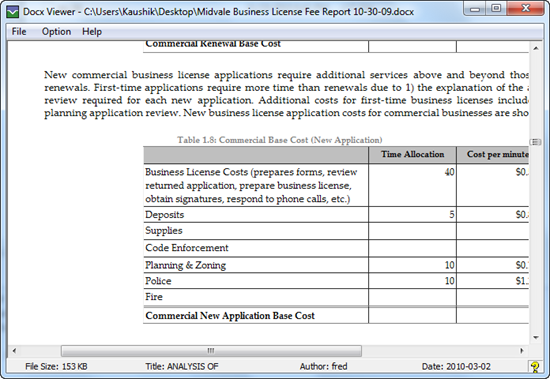Minimize the Docx Viewer window

(475, 8)
